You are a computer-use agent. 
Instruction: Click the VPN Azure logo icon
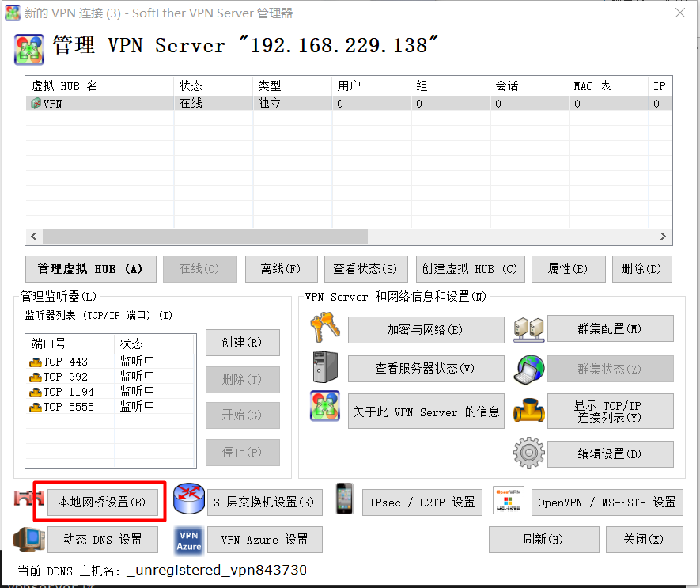189,541
